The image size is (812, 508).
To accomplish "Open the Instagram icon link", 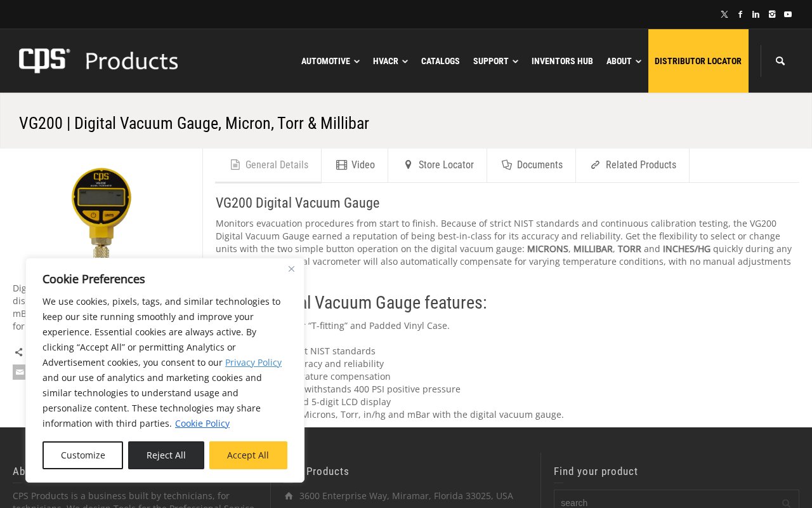I will point(772,15).
